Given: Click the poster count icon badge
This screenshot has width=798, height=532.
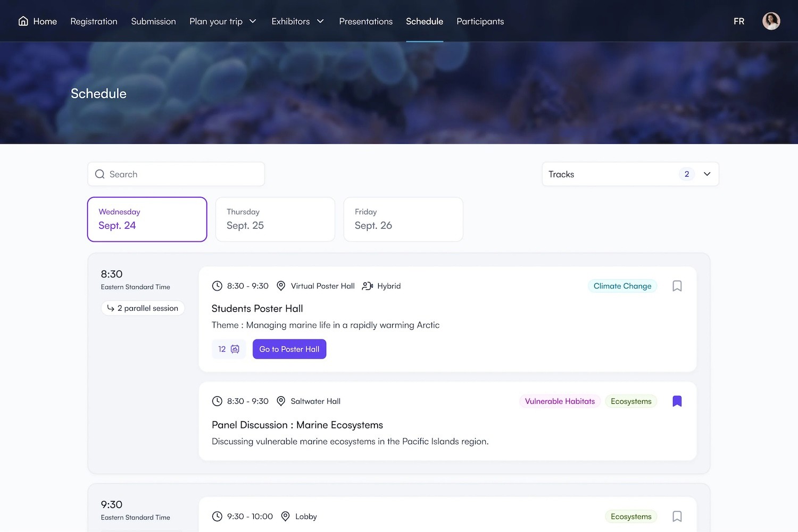Looking at the screenshot, I should (229, 349).
